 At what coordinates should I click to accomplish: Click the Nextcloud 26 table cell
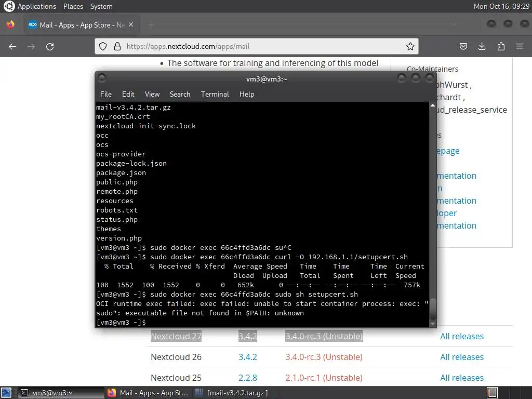(x=176, y=357)
